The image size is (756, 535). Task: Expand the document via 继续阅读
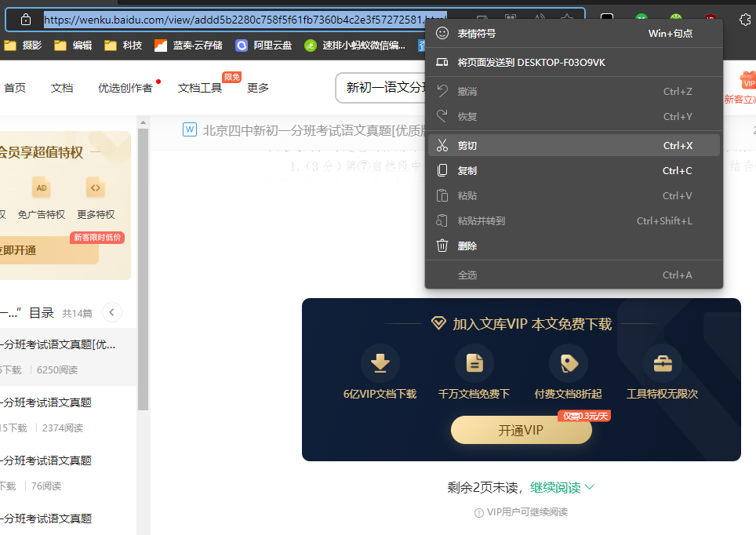[562, 487]
